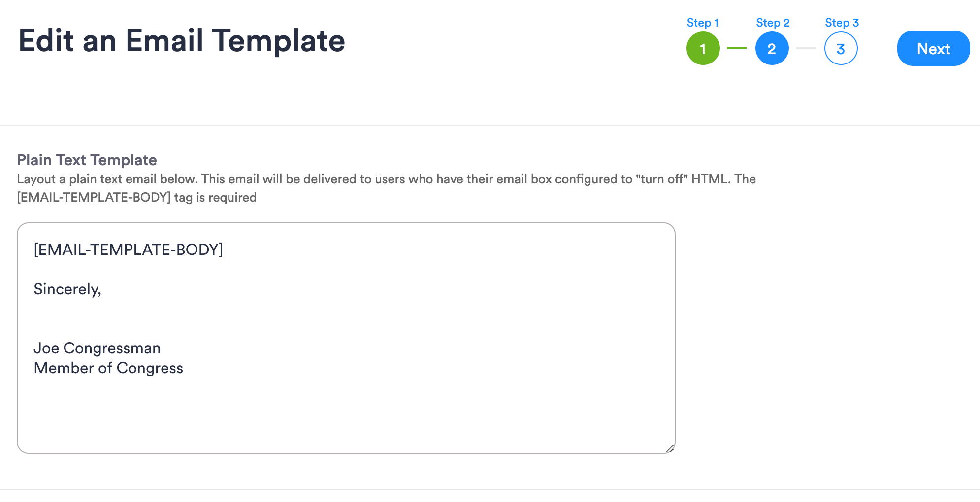This screenshot has width=980, height=502.
Task: Click the word Sincerely in the template
Action: tap(68, 289)
